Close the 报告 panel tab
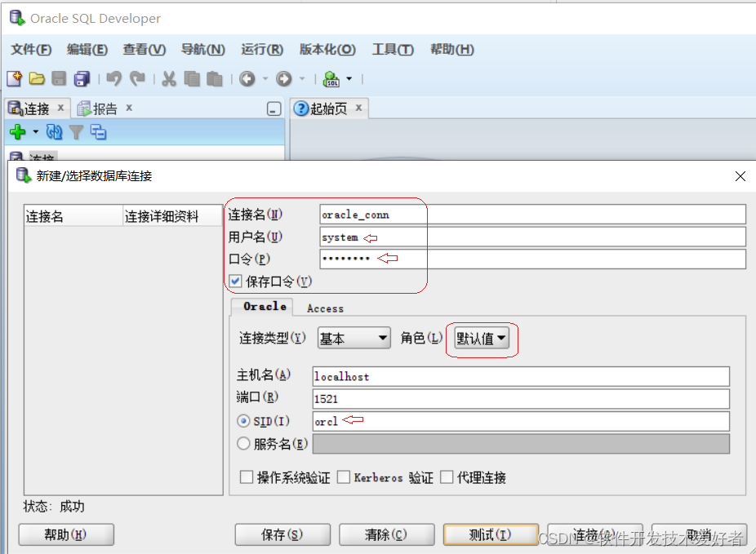The width and height of the screenshot is (756, 554). (x=129, y=108)
